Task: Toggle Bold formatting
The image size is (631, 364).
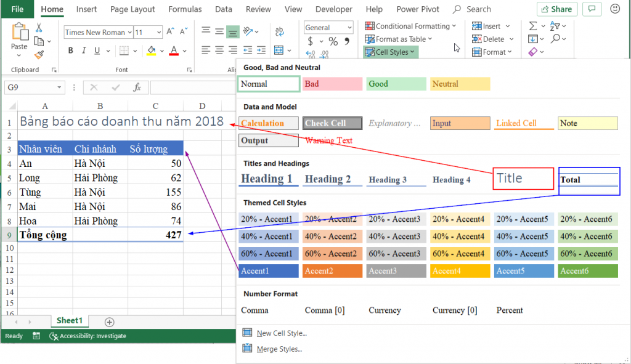Action: click(71, 51)
